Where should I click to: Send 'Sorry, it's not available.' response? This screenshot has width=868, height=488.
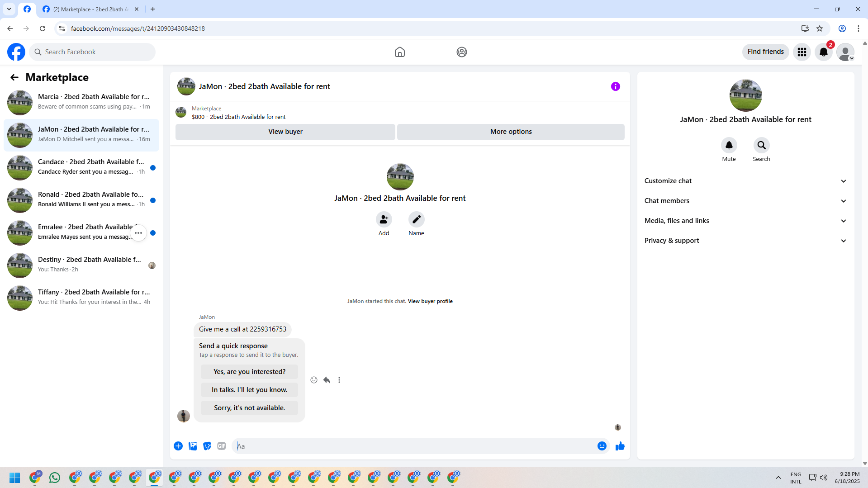pos(250,408)
